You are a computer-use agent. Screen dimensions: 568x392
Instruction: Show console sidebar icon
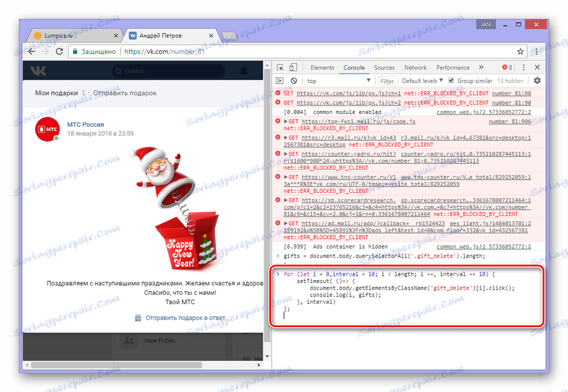coord(280,81)
